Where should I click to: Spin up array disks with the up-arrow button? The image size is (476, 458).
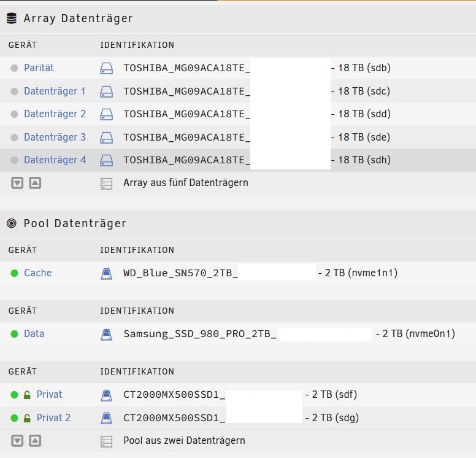point(35,183)
